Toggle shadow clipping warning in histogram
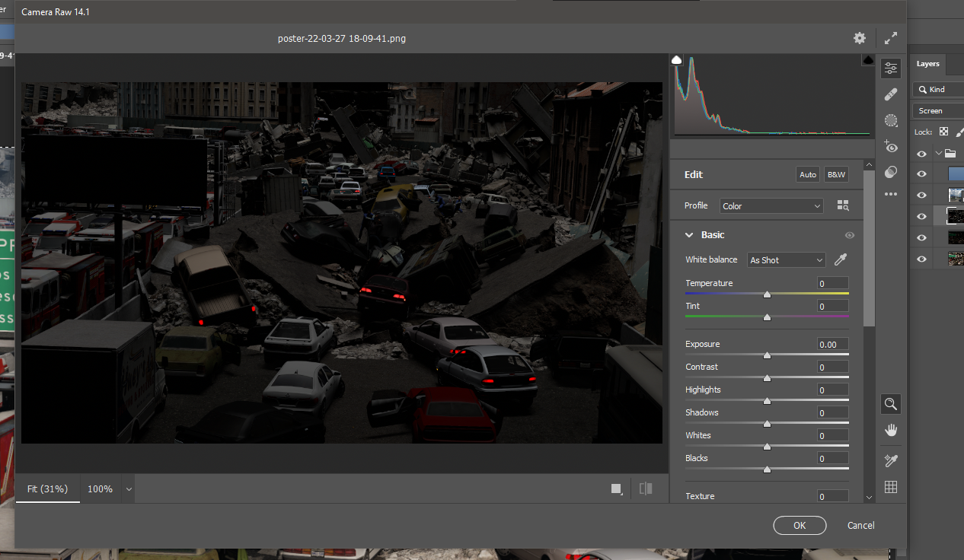The width and height of the screenshot is (964, 560). click(676, 60)
